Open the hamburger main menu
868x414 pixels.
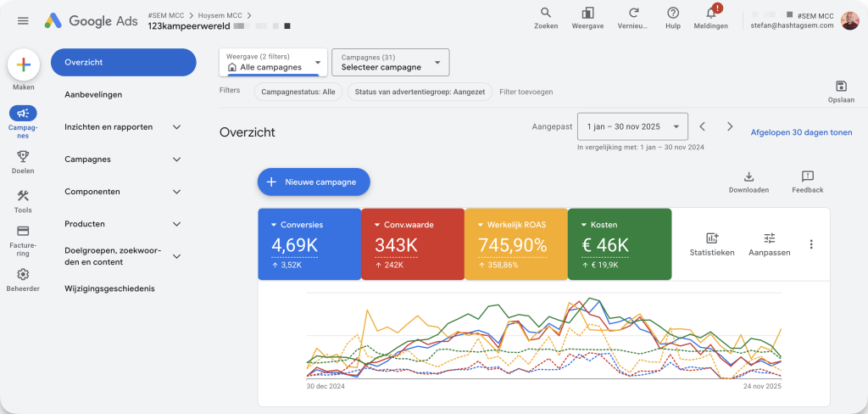23,20
